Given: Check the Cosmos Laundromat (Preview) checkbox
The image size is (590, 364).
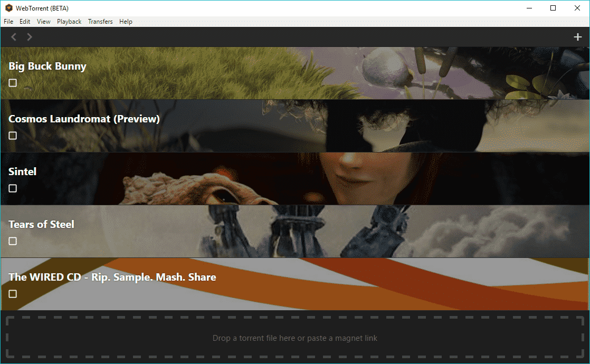Looking at the screenshot, I should click(12, 136).
